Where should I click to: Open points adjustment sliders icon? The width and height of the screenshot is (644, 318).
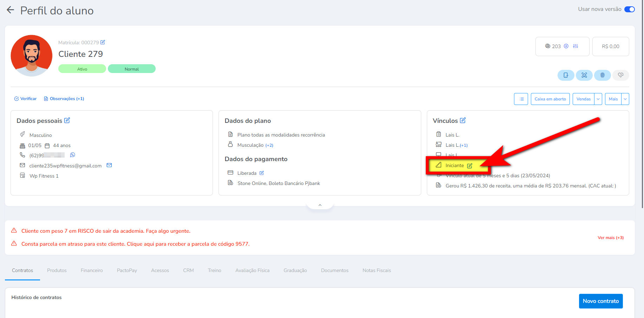pos(575,46)
